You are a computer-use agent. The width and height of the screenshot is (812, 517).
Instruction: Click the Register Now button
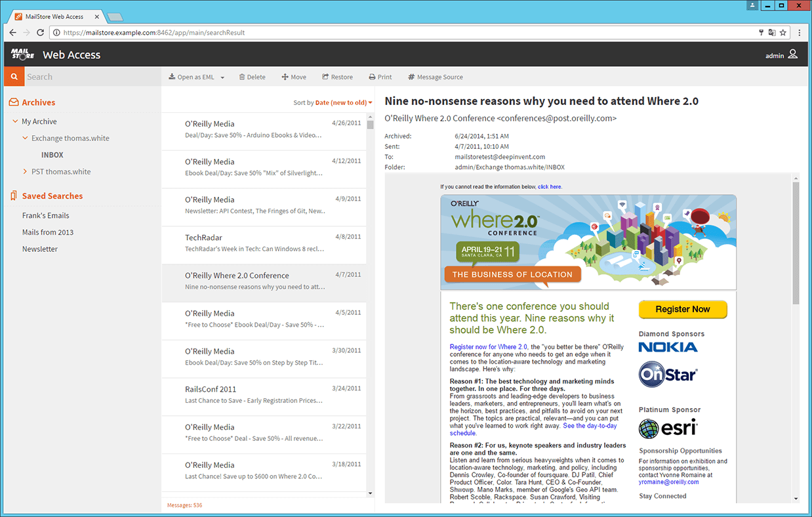[x=682, y=309]
